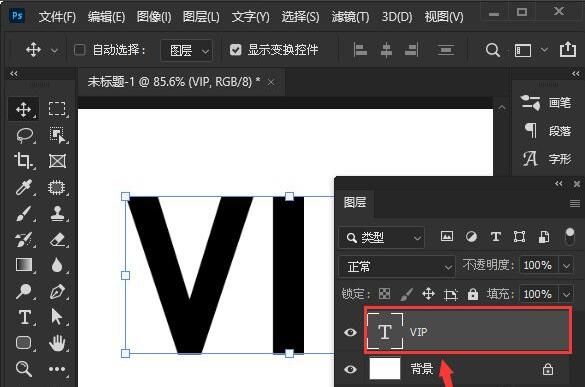Viewport: 585px width, 387px height.
Task: Select the Blur tool
Action: [57, 265]
